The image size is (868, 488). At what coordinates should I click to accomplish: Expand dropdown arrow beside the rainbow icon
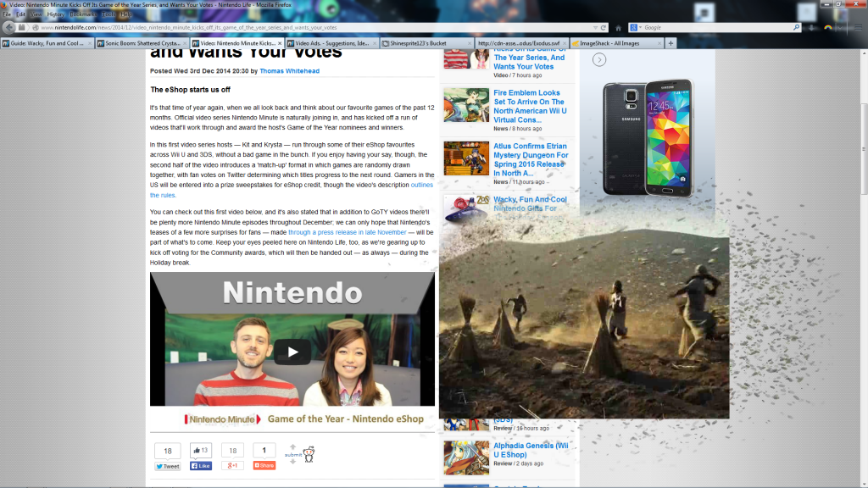point(839,28)
